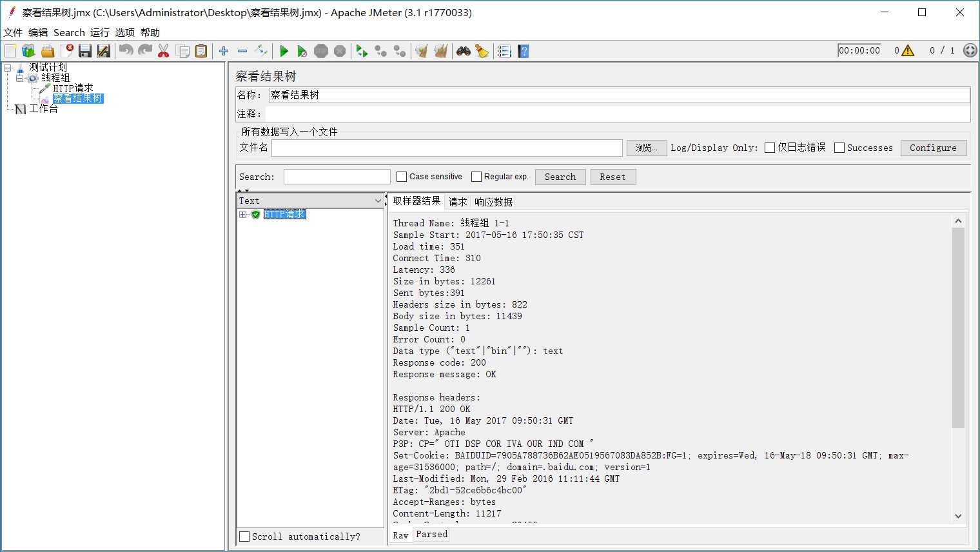Viewport: 980px width, 552px height.
Task: Click the 浏览... browse button
Action: click(x=647, y=148)
